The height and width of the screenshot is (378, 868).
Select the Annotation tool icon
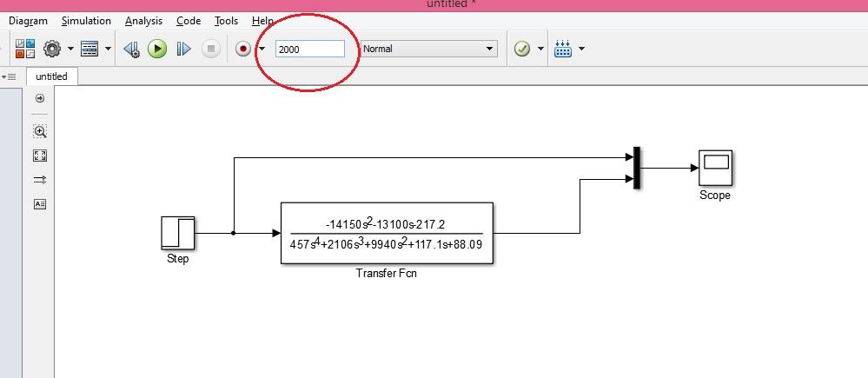pos(40,203)
